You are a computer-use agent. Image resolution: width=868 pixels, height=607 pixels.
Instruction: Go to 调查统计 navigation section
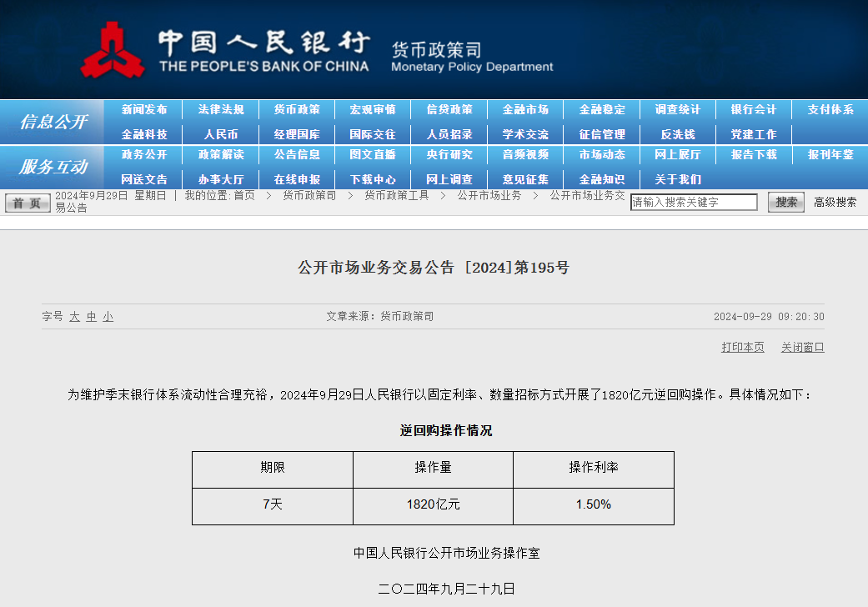tap(678, 110)
